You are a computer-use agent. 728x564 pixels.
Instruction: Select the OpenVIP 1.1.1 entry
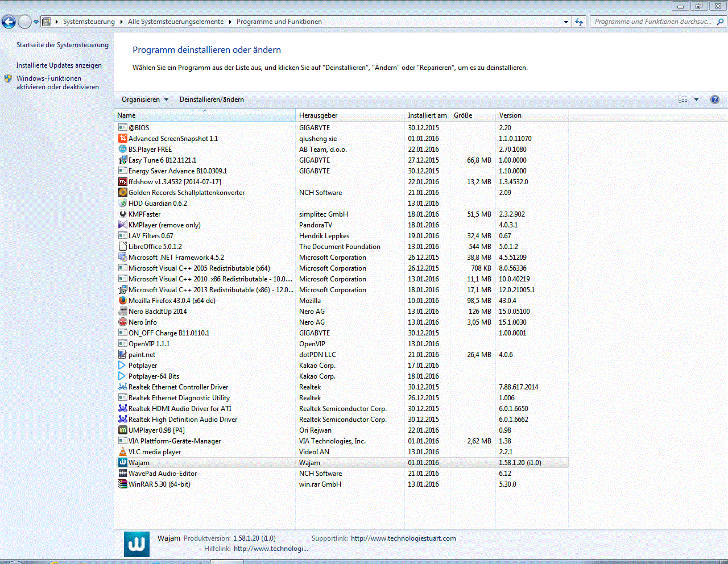pyautogui.click(x=341, y=344)
